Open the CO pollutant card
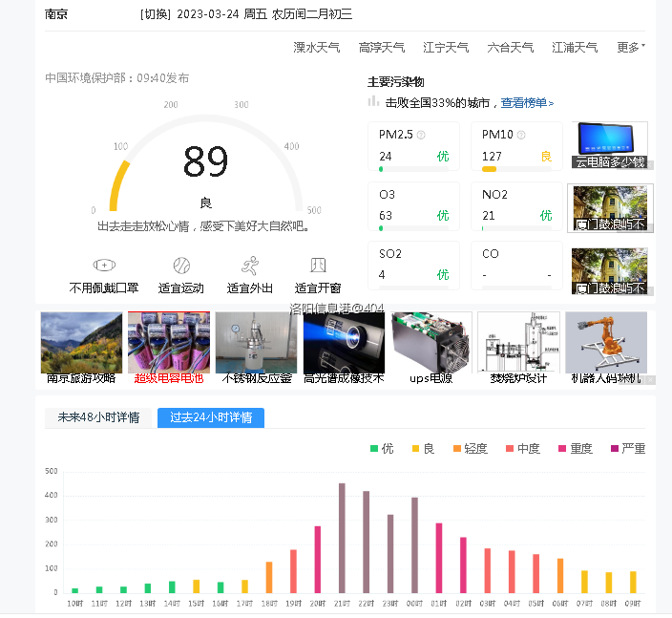 (516, 266)
